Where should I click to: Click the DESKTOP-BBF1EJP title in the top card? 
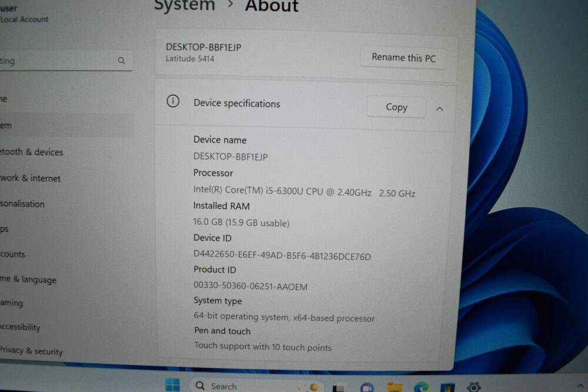coord(203,47)
